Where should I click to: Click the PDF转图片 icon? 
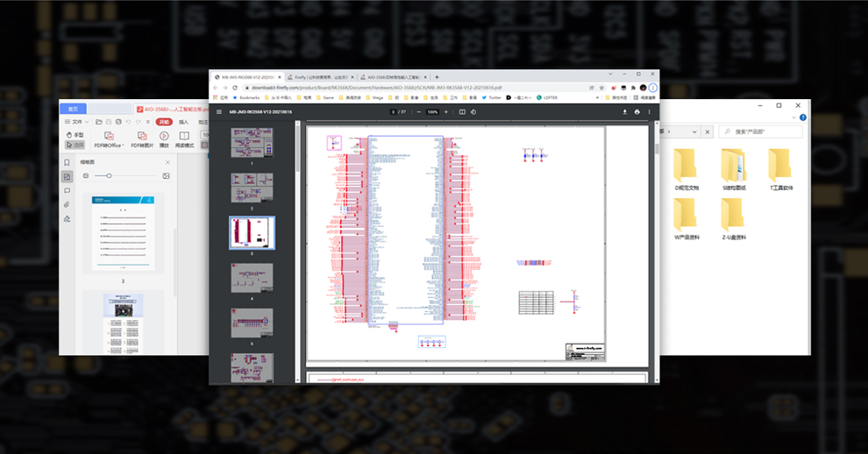(x=140, y=137)
